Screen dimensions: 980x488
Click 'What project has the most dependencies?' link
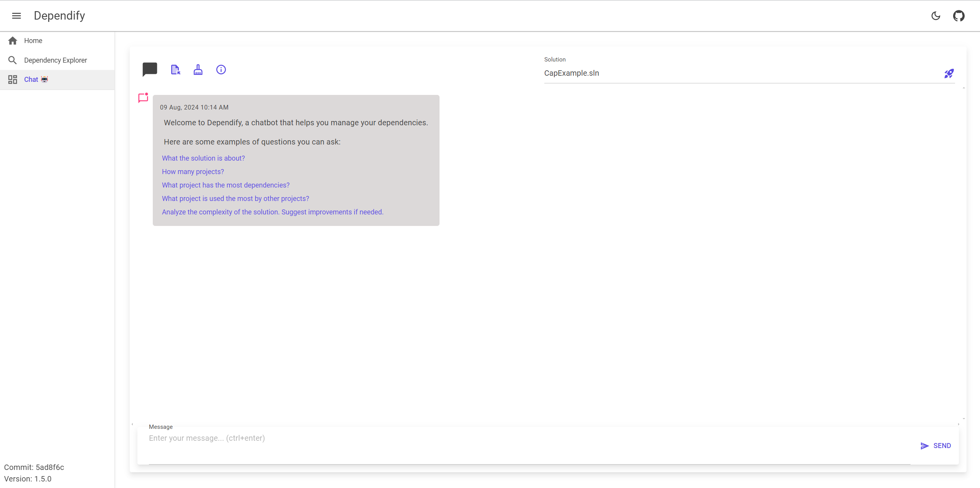click(225, 184)
